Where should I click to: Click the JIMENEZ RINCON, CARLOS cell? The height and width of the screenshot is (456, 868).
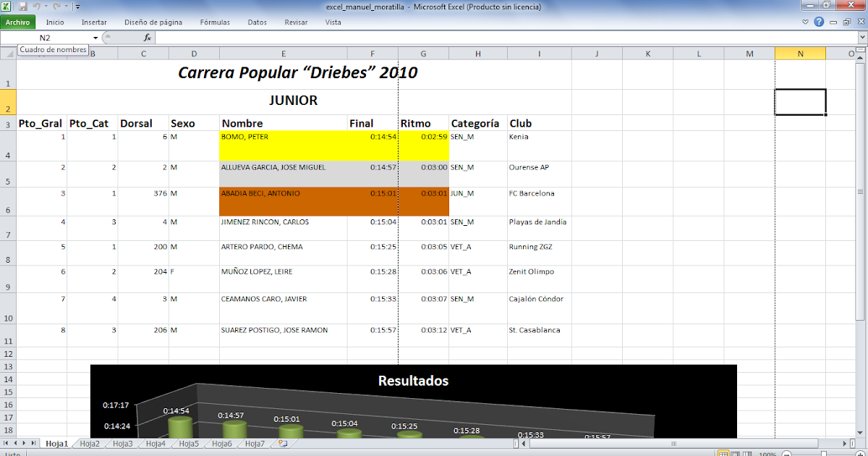[283, 228]
